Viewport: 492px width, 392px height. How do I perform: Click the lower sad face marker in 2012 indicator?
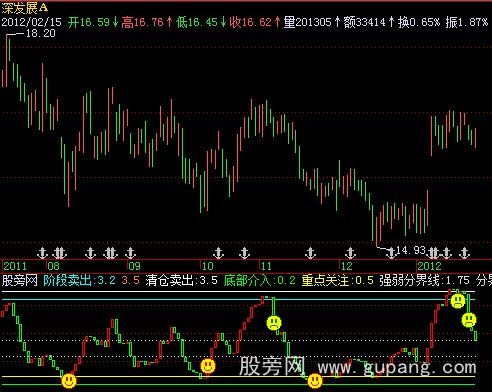point(469,320)
